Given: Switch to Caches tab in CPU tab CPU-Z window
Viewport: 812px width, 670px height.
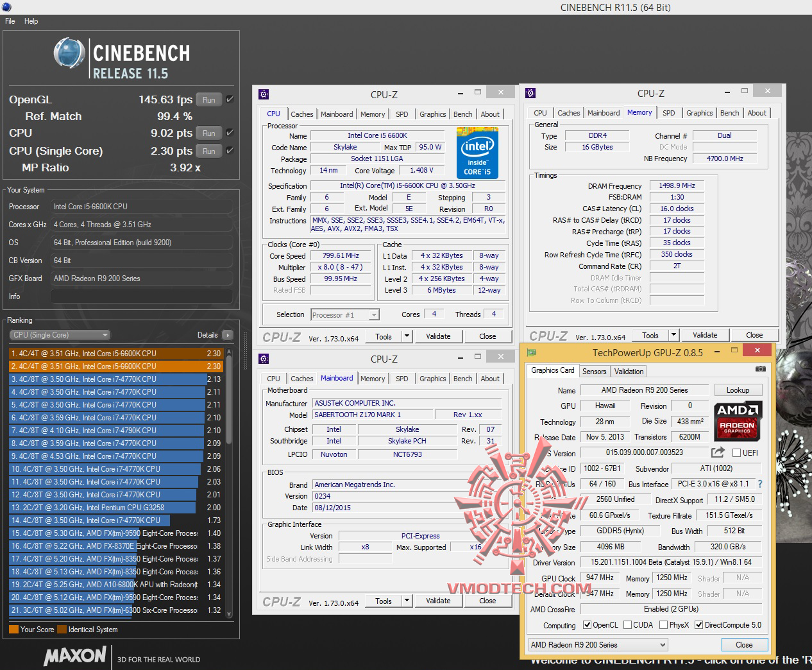Looking at the screenshot, I should tap(301, 114).
